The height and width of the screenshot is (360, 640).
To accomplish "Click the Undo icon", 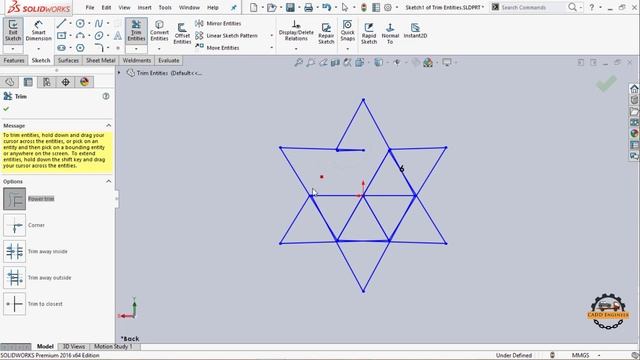I will [326, 7].
